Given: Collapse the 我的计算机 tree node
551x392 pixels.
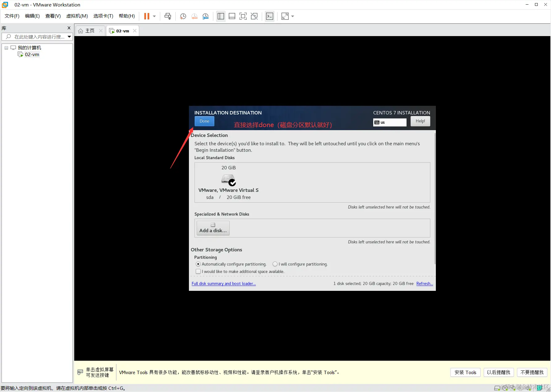Looking at the screenshot, I should (x=6, y=48).
